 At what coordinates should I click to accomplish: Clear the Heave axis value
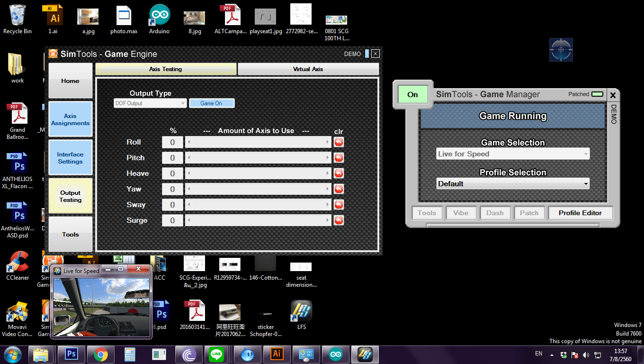coord(339,173)
